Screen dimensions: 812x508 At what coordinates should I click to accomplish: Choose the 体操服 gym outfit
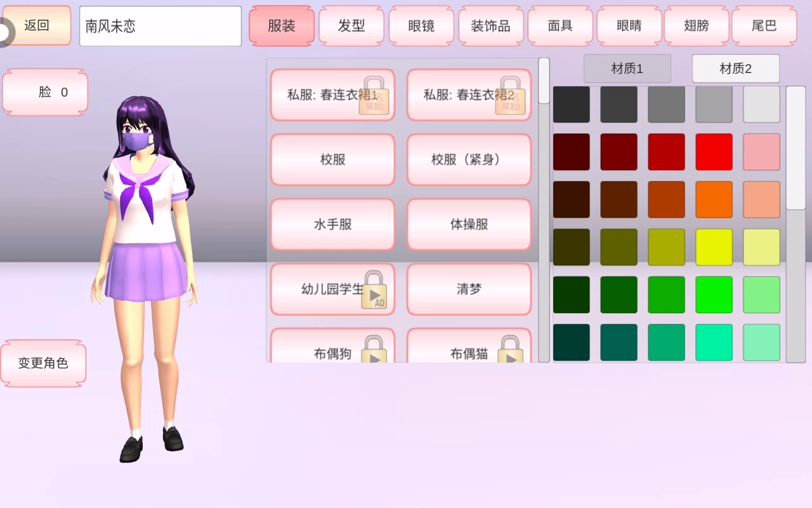[469, 225]
